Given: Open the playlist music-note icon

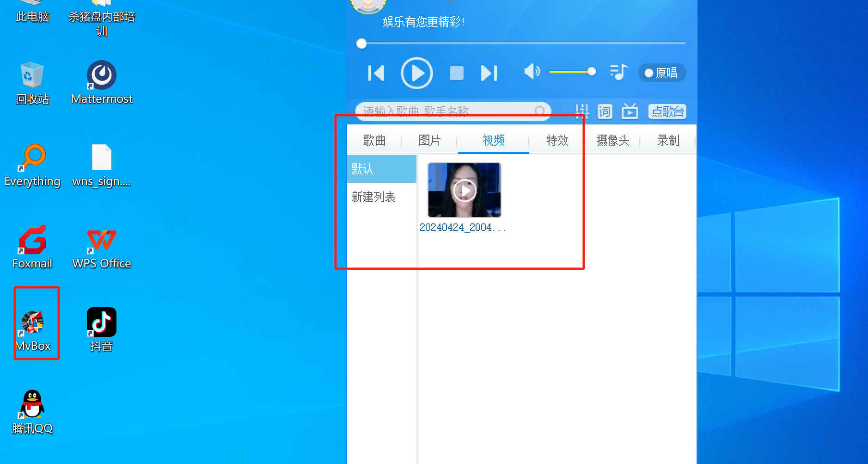Looking at the screenshot, I should coord(618,72).
